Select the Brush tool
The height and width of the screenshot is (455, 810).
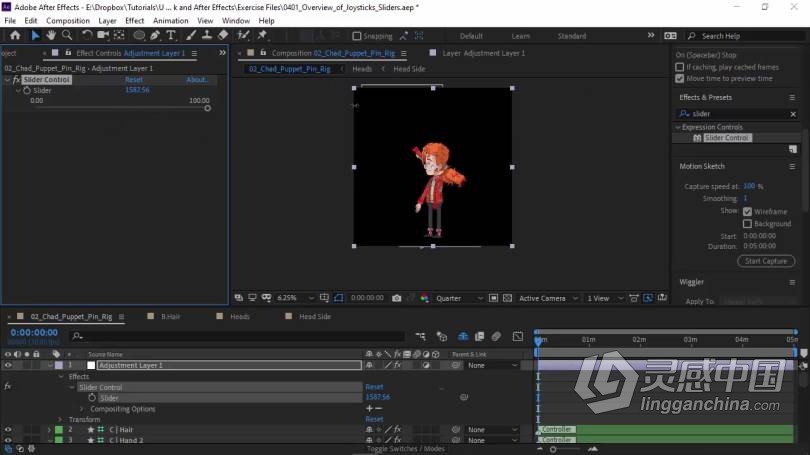(x=191, y=35)
